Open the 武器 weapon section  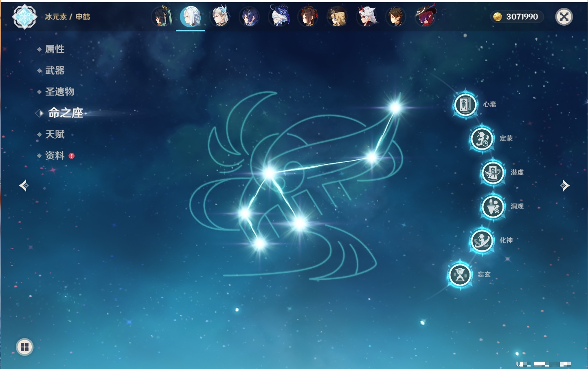point(55,71)
